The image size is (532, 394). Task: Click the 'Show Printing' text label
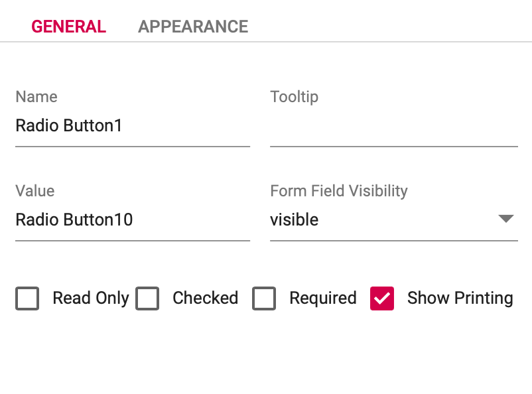[460, 298]
